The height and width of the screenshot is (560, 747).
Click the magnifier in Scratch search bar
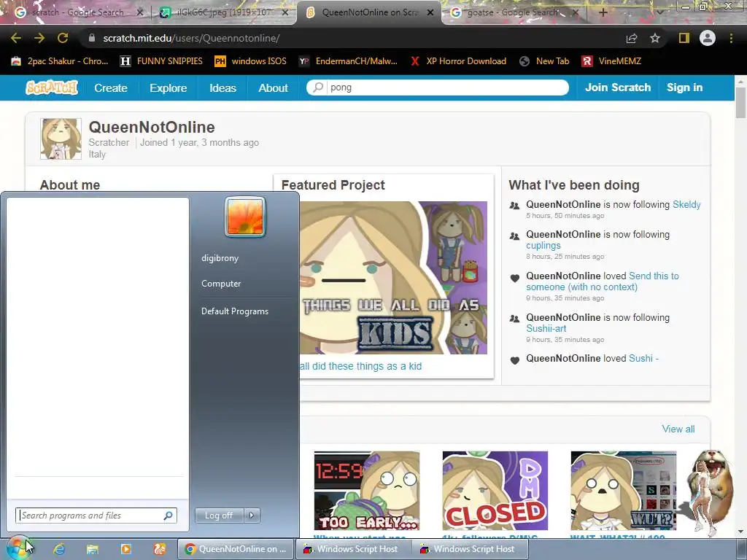click(x=318, y=87)
